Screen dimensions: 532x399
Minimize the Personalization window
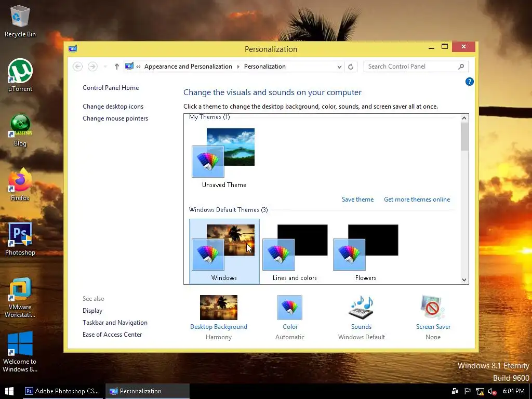pos(431,47)
